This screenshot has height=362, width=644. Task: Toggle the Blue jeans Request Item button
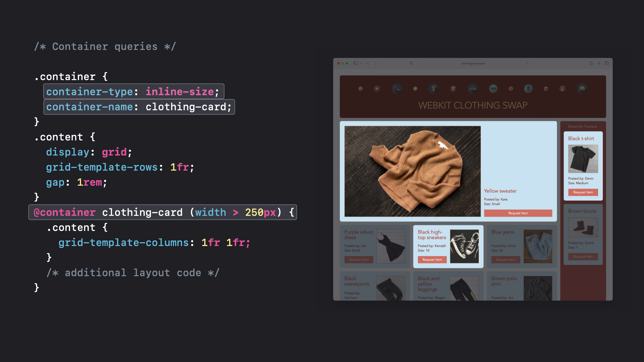point(505,260)
